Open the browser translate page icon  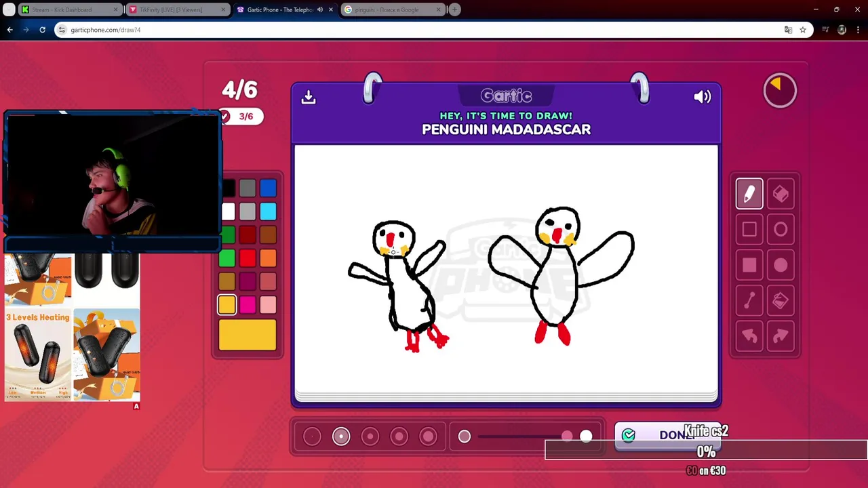point(788,30)
